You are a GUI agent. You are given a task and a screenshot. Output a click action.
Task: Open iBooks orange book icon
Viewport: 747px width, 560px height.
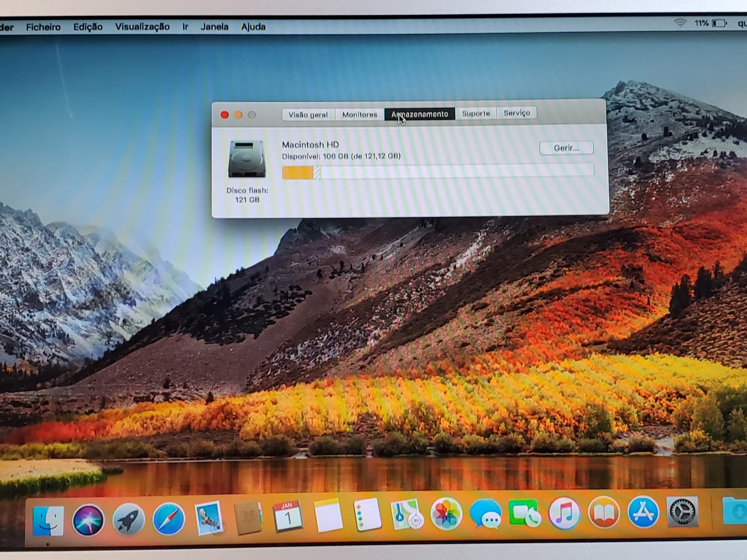[x=604, y=512]
